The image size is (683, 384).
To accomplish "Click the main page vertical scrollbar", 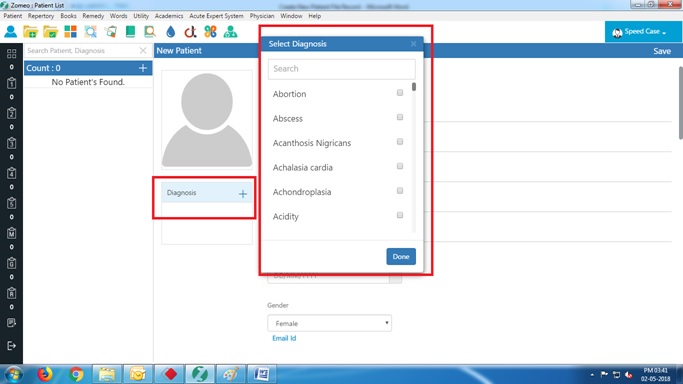I will point(680,103).
